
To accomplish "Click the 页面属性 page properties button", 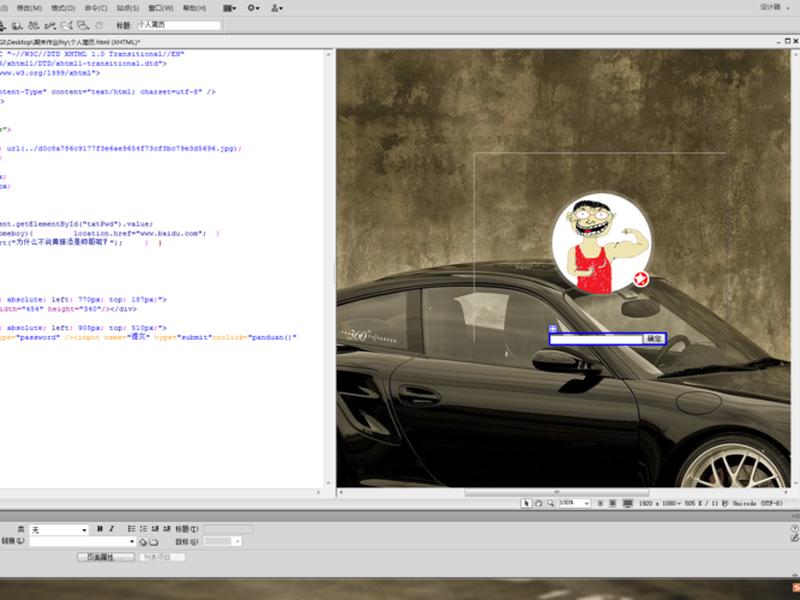I will pyautogui.click(x=106, y=557).
